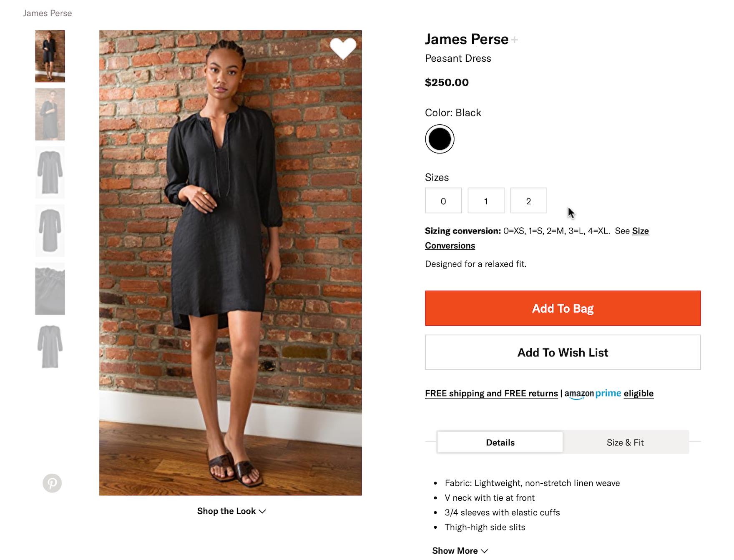Screen dimensions: 734x560
Task: Click Add To Wish List
Action: pyautogui.click(x=563, y=352)
